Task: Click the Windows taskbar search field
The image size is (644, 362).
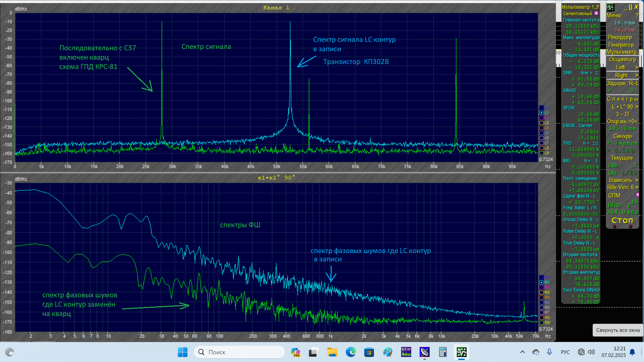Action: pyautogui.click(x=239, y=352)
